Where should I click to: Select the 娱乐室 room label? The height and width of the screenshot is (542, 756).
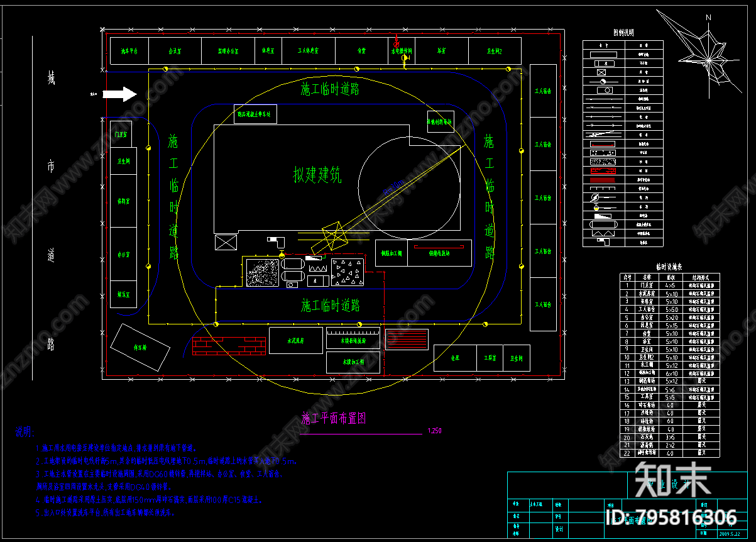pos(123,294)
